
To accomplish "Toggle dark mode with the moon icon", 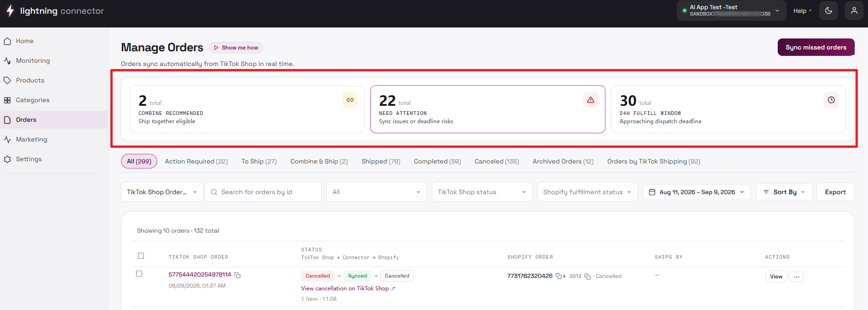I will click(x=829, y=11).
